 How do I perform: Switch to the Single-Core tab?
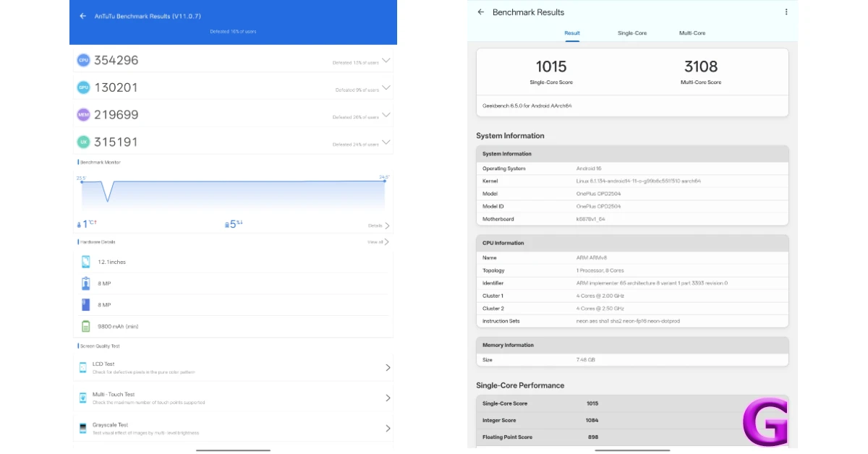click(x=631, y=33)
